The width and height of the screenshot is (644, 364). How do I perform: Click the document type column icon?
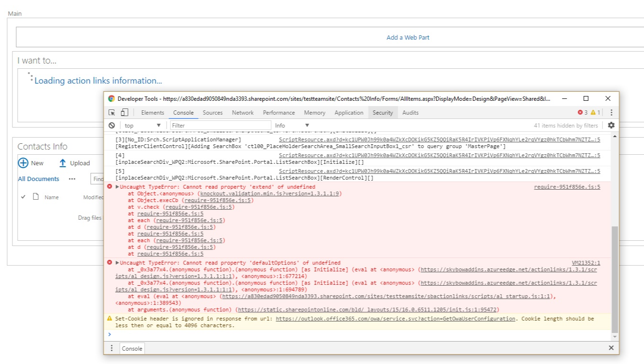pyautogui.click(x=35, y=197)
